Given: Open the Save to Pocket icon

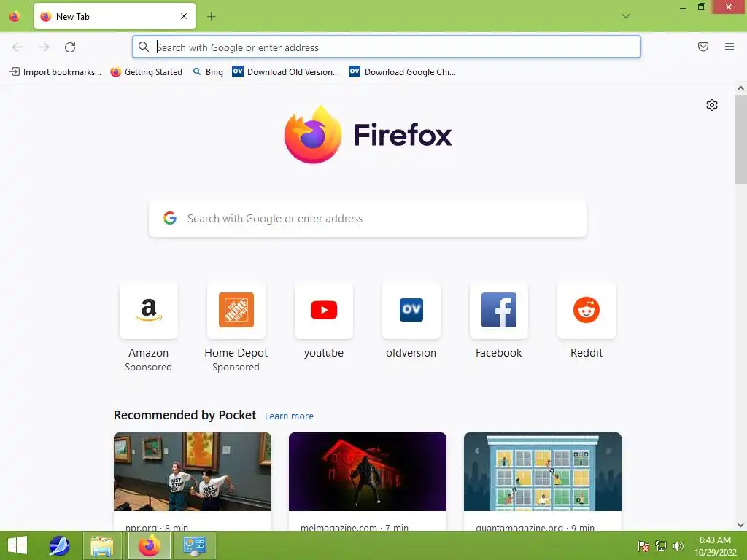Looking at the screenshot, I should click(703, 47).
